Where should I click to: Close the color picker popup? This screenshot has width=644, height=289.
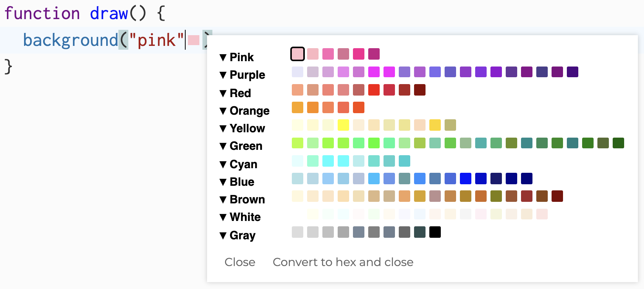[x=240, y=262]
